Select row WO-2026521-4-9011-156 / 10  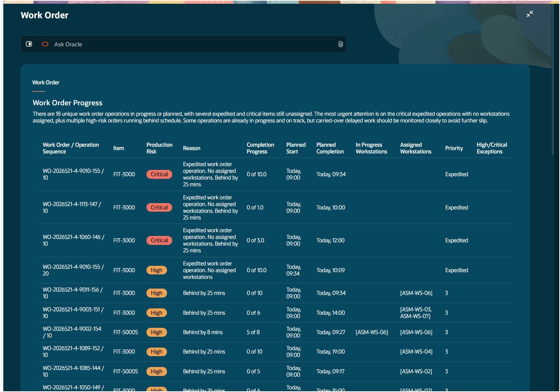click(275, 293)
